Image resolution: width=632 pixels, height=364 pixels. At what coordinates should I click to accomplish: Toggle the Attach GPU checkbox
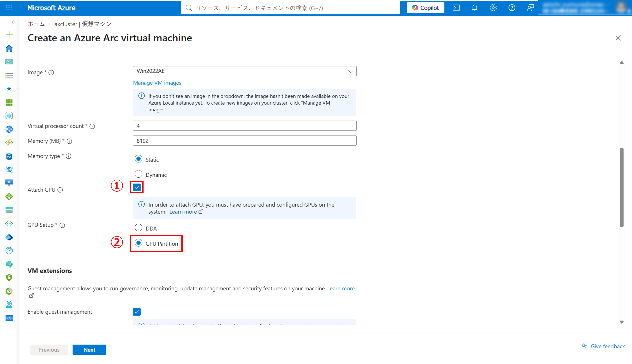click(x=137, y=187)
